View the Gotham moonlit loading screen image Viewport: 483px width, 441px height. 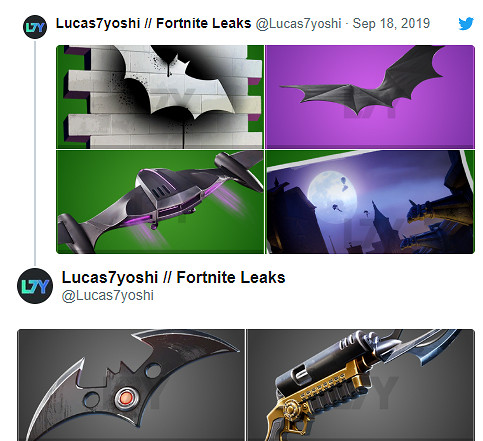[370, 202]
